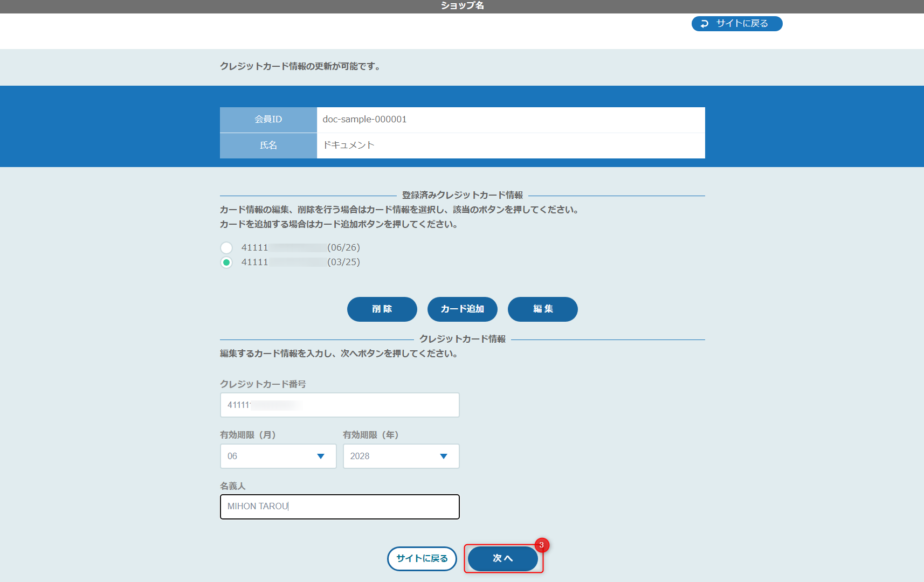Click the red badge labeled 3
The height and width of the screenshot is (582, 924).
click(x=541, y=545)
